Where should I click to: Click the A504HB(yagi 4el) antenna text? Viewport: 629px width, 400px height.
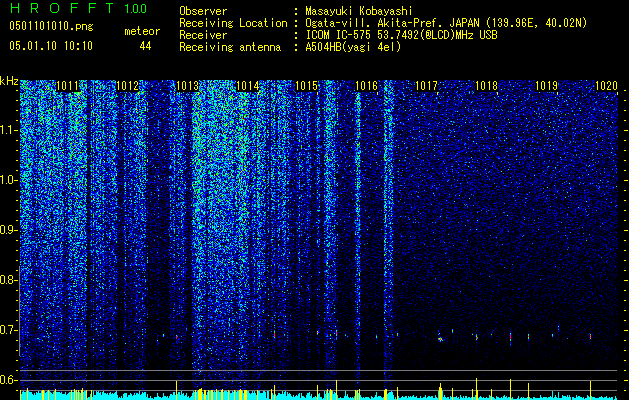click(353, 47)
